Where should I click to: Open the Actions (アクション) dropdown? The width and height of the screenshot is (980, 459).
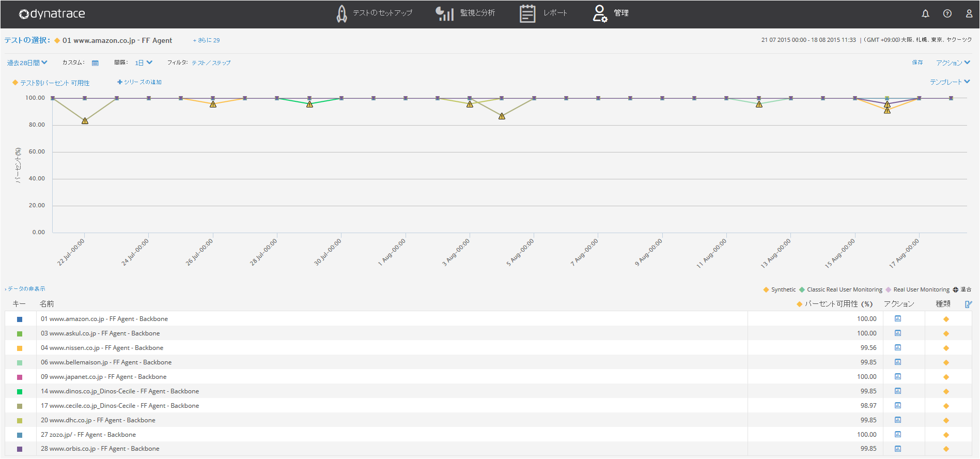click(x=953, y=63)
